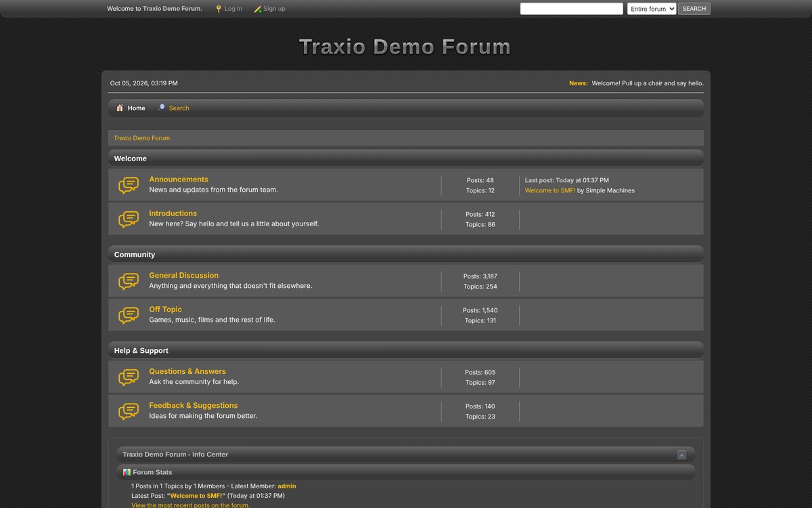
Task: Click the key icon beside Log in
Action: coord(219,9)
